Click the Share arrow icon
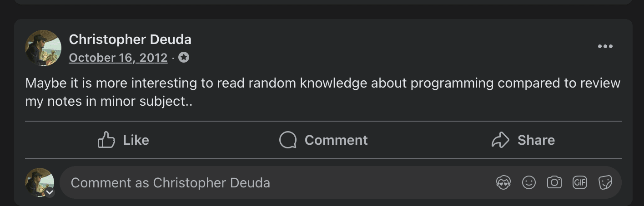The width and height of the screenshot is (644, 206). pos(500,140)
